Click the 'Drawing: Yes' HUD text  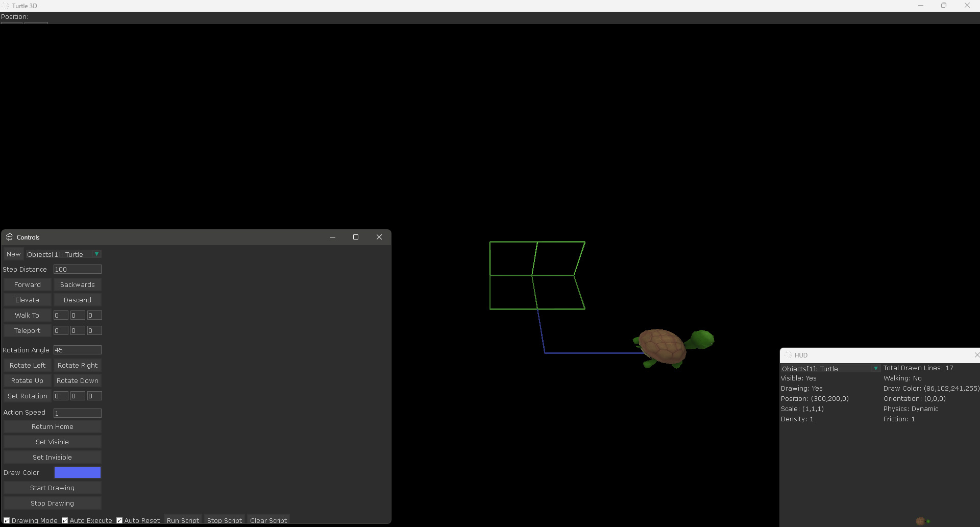pos(802,389)
